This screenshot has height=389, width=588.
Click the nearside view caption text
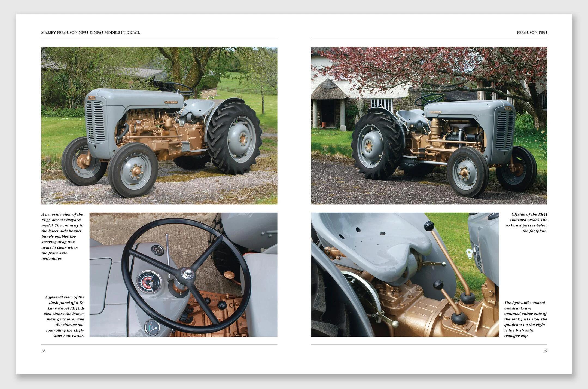click(63, 236)
